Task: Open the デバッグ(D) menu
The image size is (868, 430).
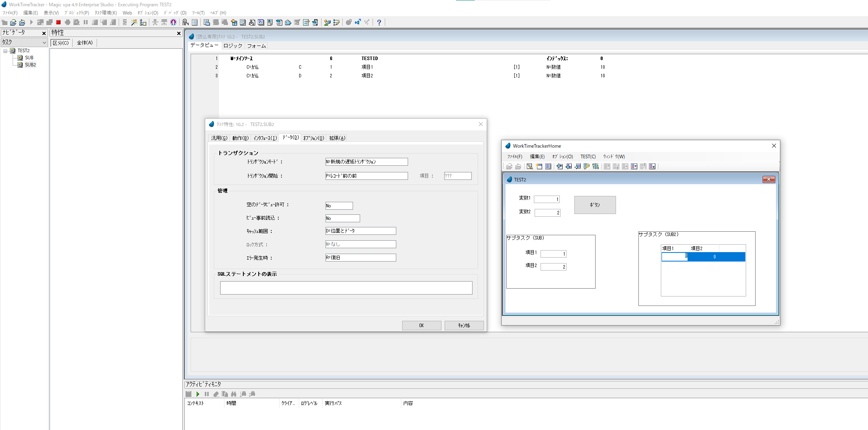Action: point(175,13)
